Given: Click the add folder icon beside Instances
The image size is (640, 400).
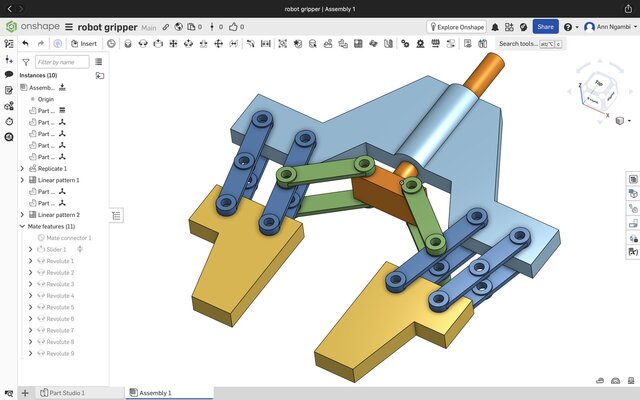Looking at the screenshot, I should pos(100,76).
